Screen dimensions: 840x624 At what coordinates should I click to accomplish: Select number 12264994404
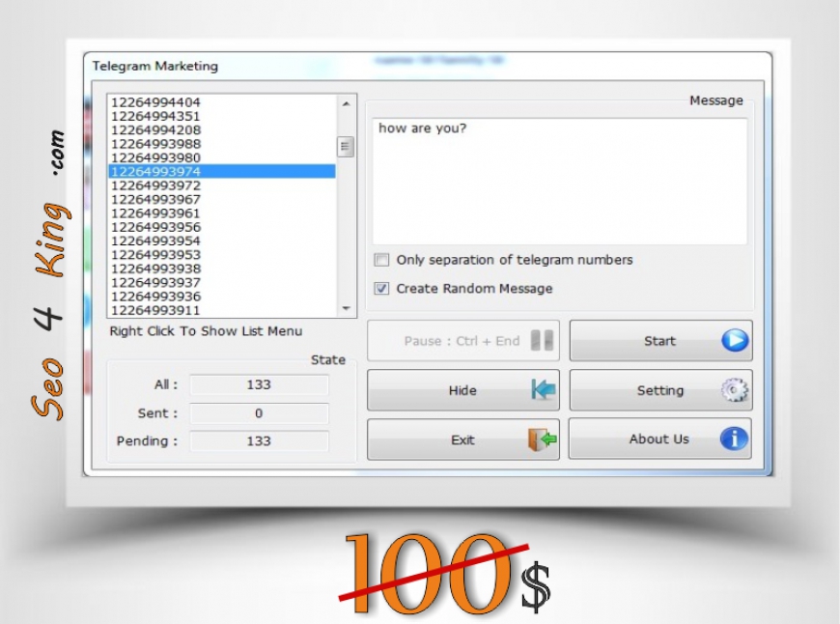222,102
